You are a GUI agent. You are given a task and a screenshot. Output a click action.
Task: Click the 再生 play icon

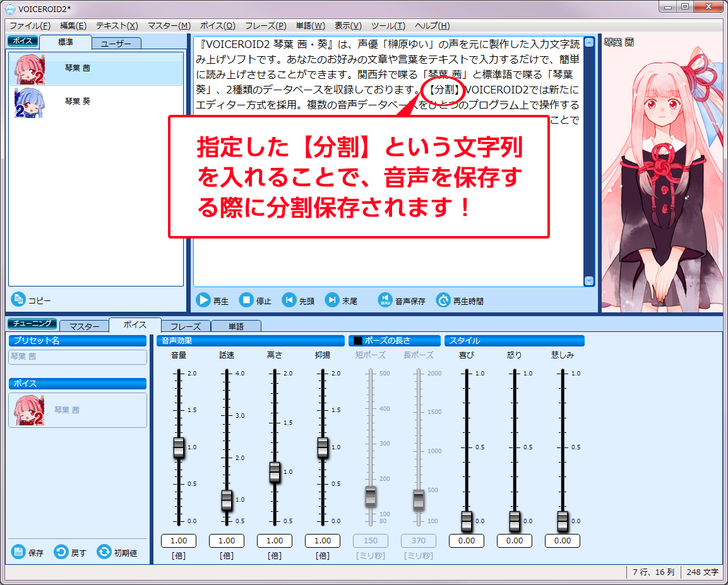click(x=203, y=300)
